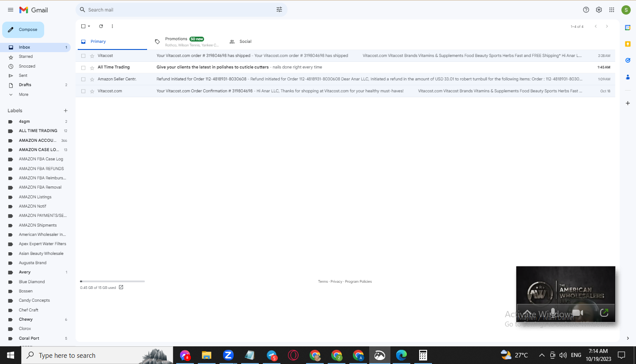Click the Windows Start button
The height and width of the screenshot is (364, 636).
coord(11,355)
